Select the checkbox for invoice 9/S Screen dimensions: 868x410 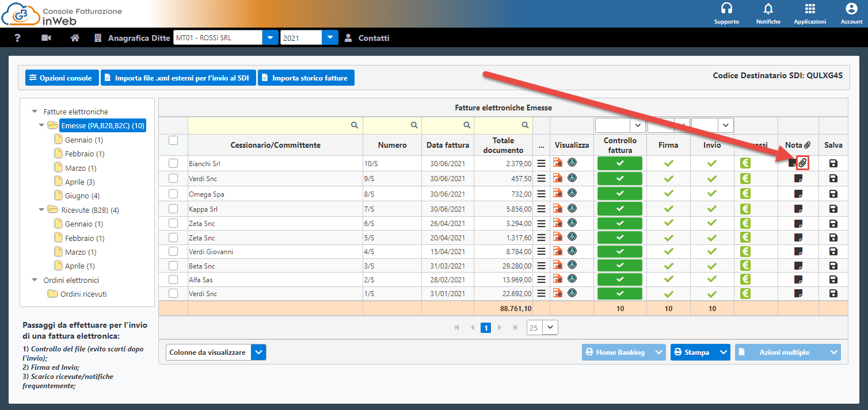coord(173,178)
